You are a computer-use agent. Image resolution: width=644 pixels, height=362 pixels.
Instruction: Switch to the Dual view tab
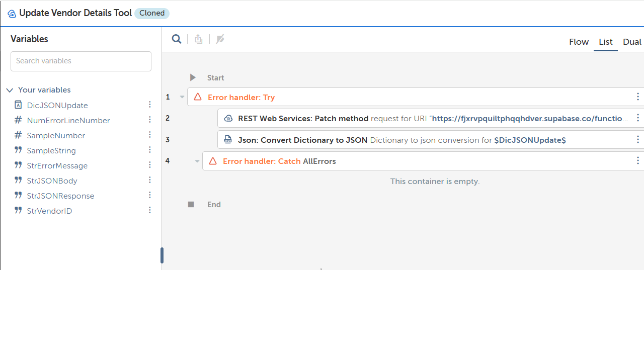632,42
